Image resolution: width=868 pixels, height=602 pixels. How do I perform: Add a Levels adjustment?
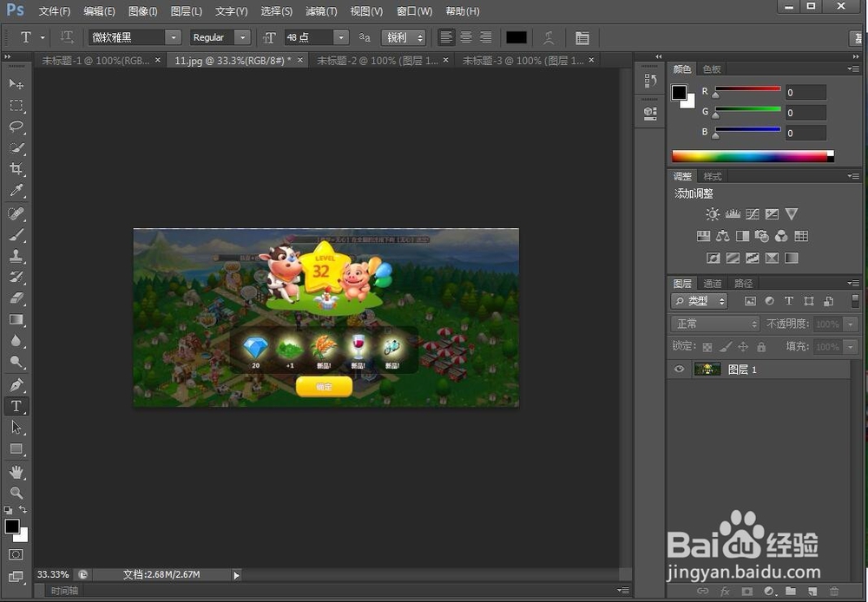733,214
